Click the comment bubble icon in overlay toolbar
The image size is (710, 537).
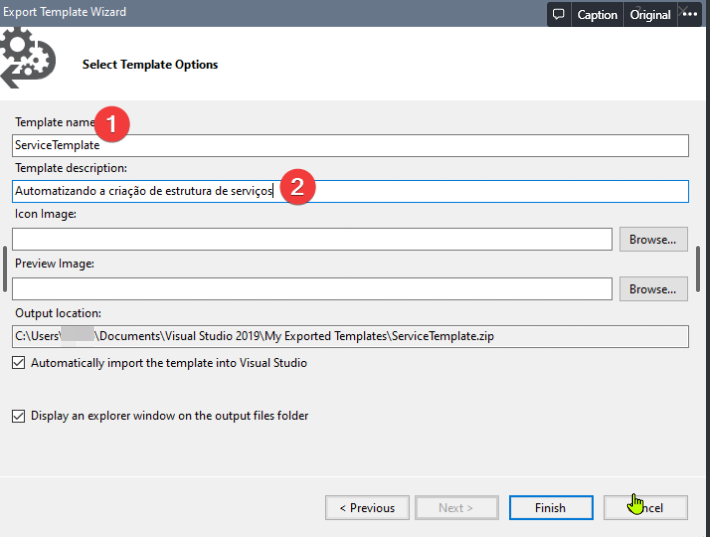559,14
